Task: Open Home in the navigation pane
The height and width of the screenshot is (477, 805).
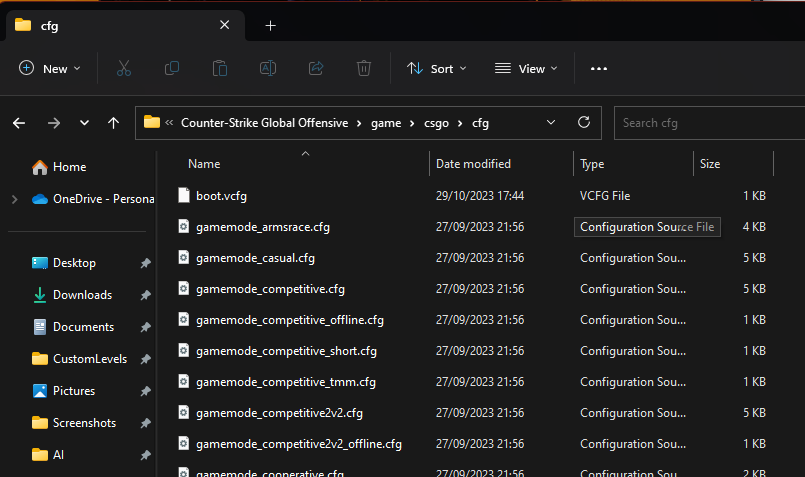Action: (x=69, y=167)
